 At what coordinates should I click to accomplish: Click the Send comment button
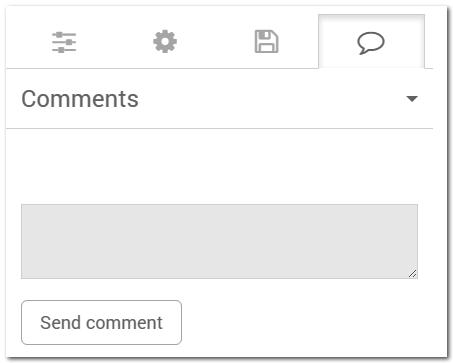tap(101, 322)
